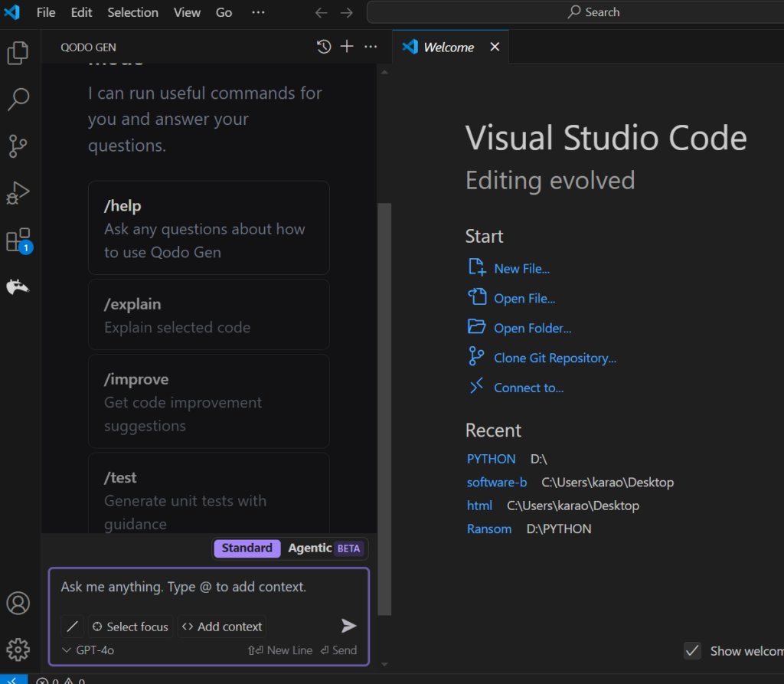Select the Qodo Gen icon in activity bar

click(18, 286)
